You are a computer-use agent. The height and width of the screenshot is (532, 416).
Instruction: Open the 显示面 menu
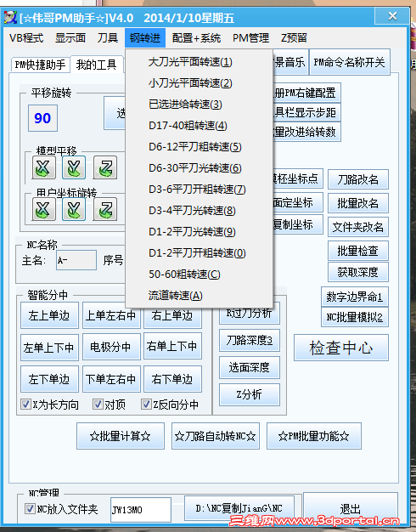tap(70, 37)
